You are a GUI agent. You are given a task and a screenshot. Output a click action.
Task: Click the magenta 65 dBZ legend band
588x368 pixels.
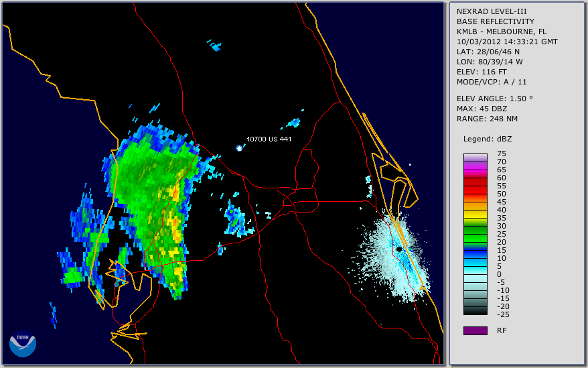click(475, 174)
